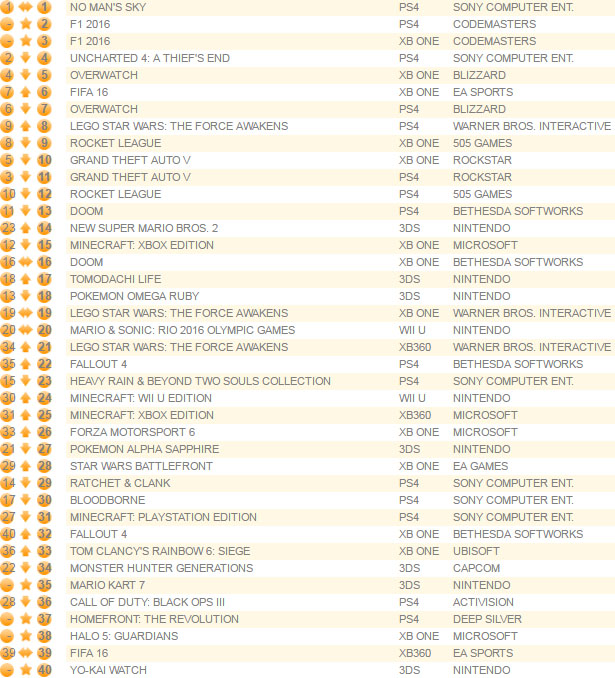Select GRAND THEFT AUTO V title in the PS4 row
The height and width of the screenshot is (678, 615).
coord(130,177)
